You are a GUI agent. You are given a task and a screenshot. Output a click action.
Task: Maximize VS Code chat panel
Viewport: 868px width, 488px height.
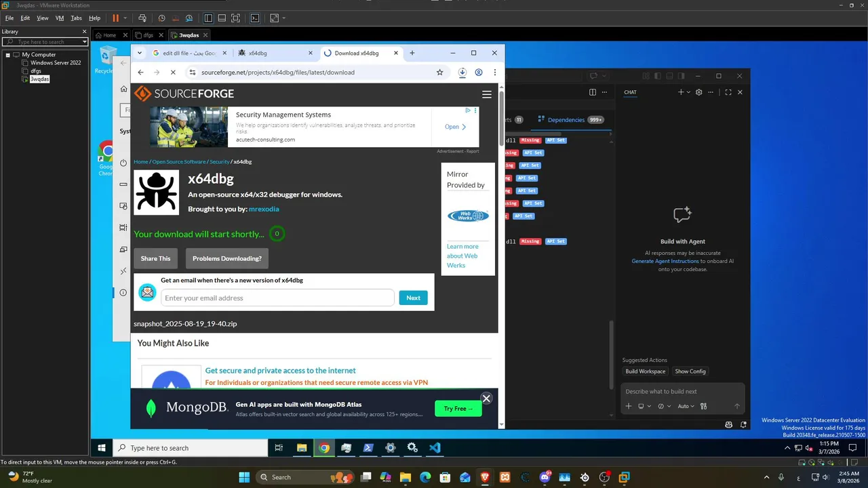pos(728,92)
